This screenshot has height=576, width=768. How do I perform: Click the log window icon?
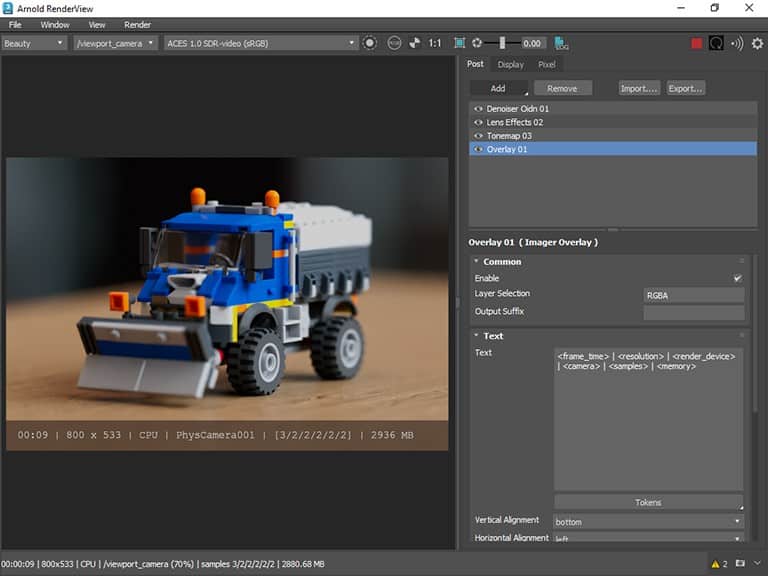point(561,43)
